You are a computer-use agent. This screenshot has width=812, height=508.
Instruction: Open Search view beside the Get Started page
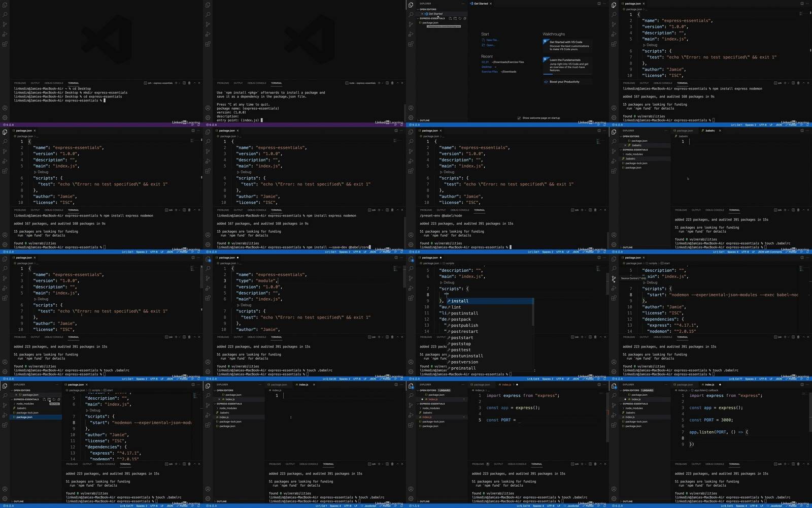[411, 14]
